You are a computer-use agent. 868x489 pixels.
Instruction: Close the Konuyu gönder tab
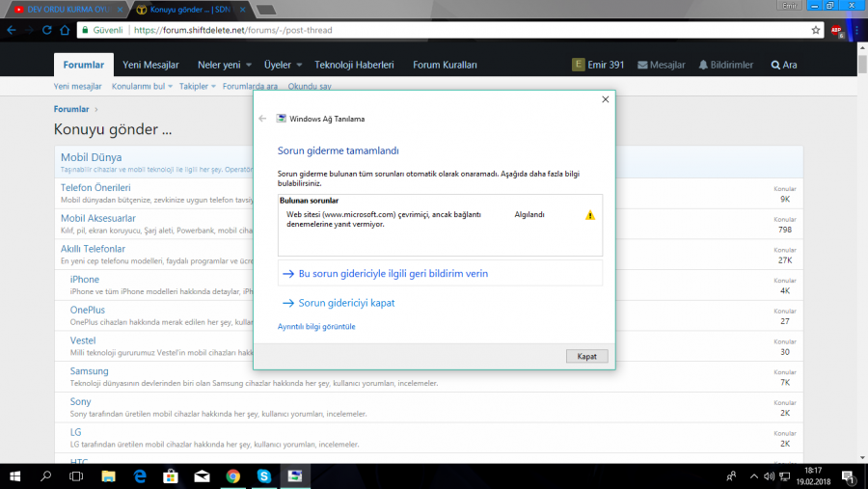click(x=242, y=10)
